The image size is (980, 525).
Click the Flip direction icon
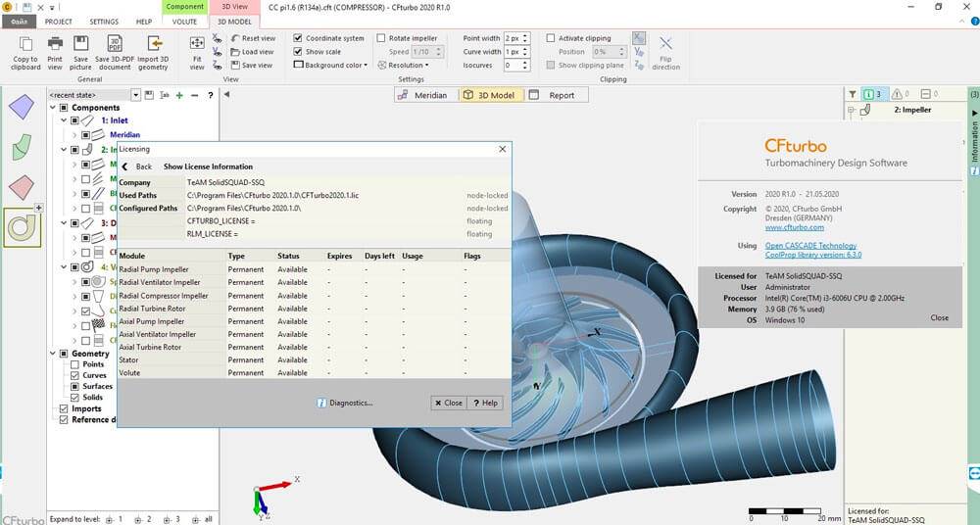(x=665, y=44)
